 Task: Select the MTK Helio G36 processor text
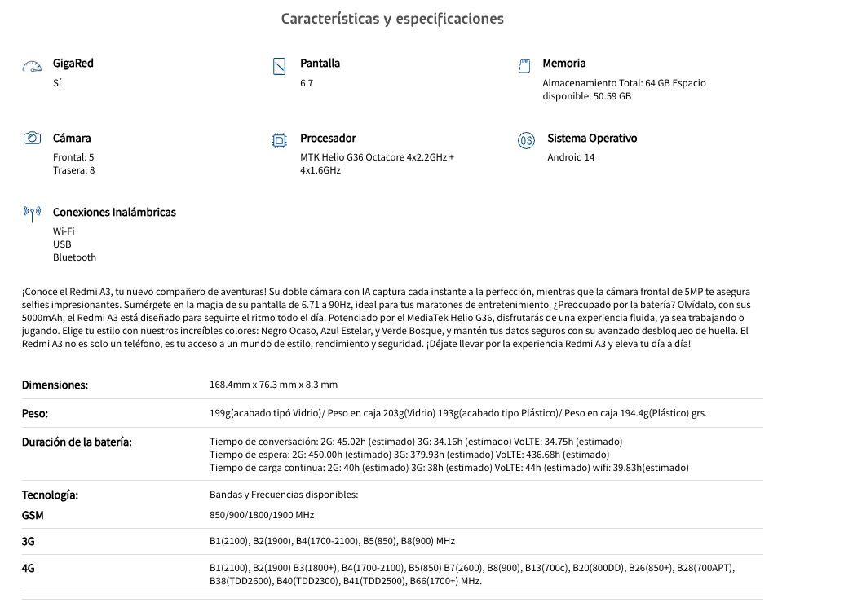[x=378, y=164]
